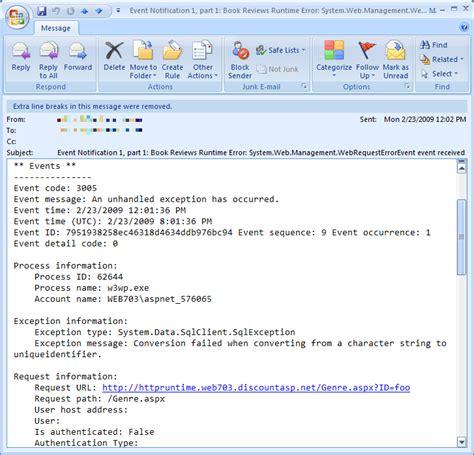The width and height of the screenshot is (474, 455).
Task: Open the Move to Folder dropdown
Action: click(143, 60)
